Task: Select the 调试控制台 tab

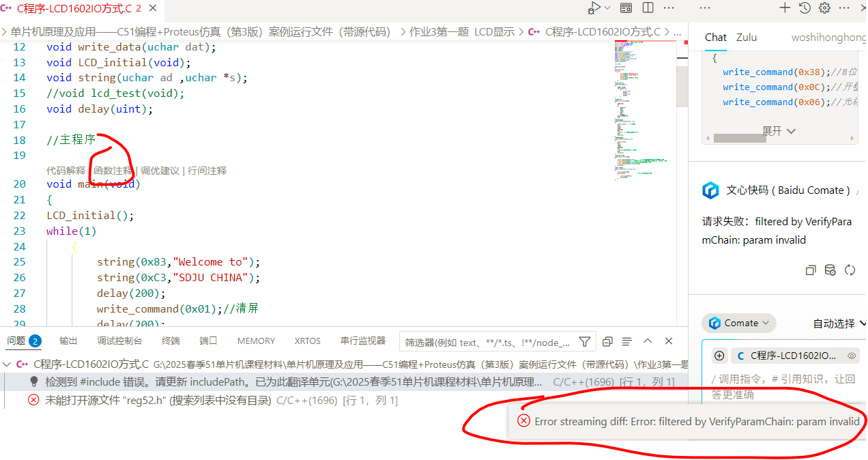Action: click(x=119, y=341)
